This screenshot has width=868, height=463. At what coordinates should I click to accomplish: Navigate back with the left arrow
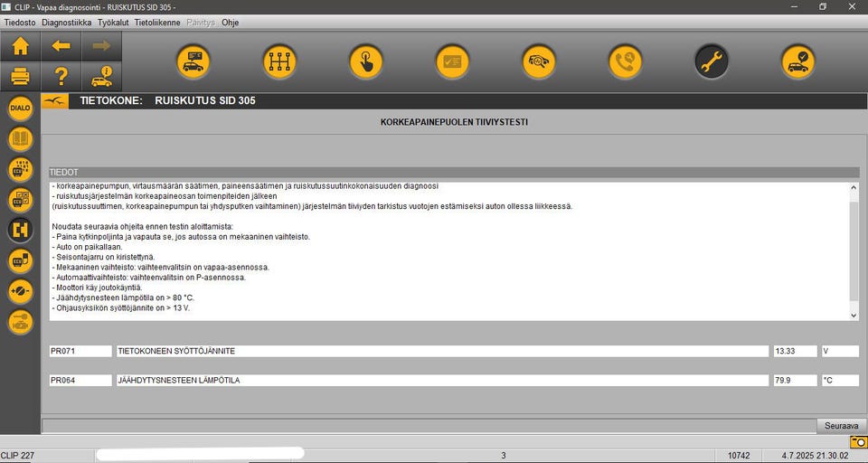[61, 46]
